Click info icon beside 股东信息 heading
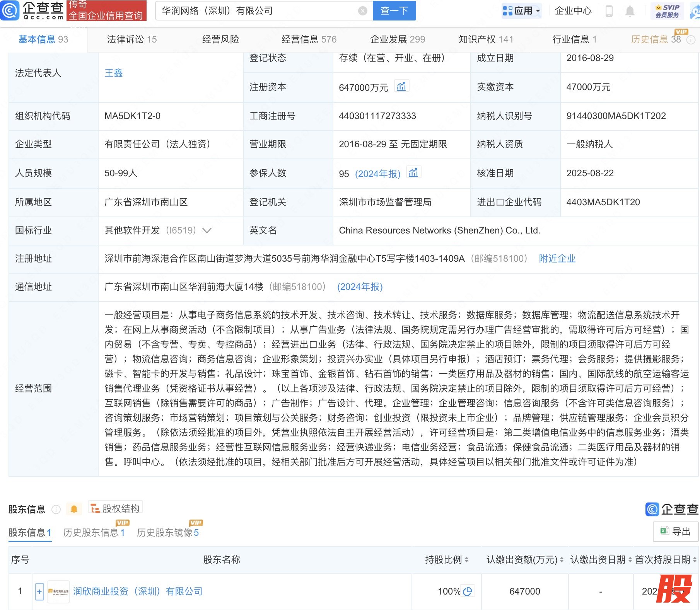This screenshot has height=610, width=700. pyautogui.click(x=56, y=509)
